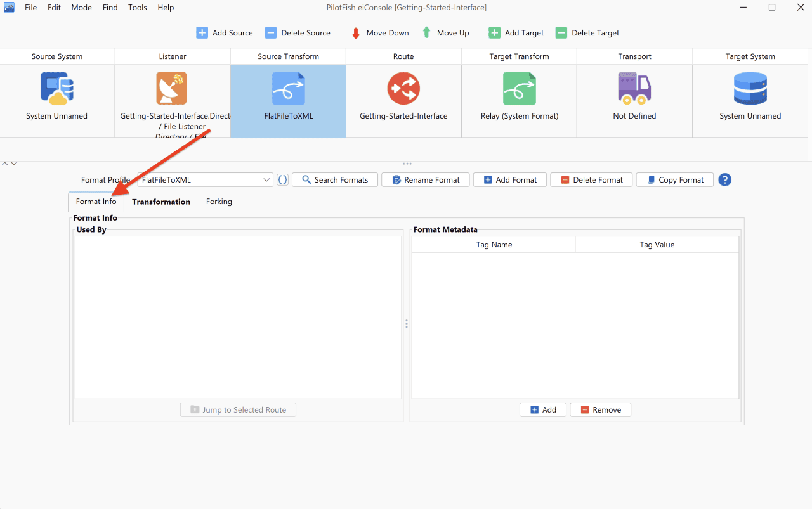Open the Find menu

point(110,8)
